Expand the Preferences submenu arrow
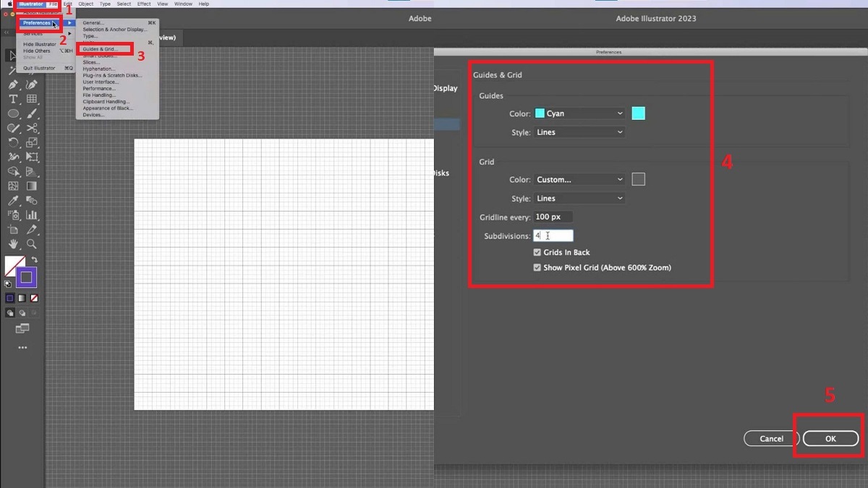Viewport: 868px width, 488px height. click(69, 23)
